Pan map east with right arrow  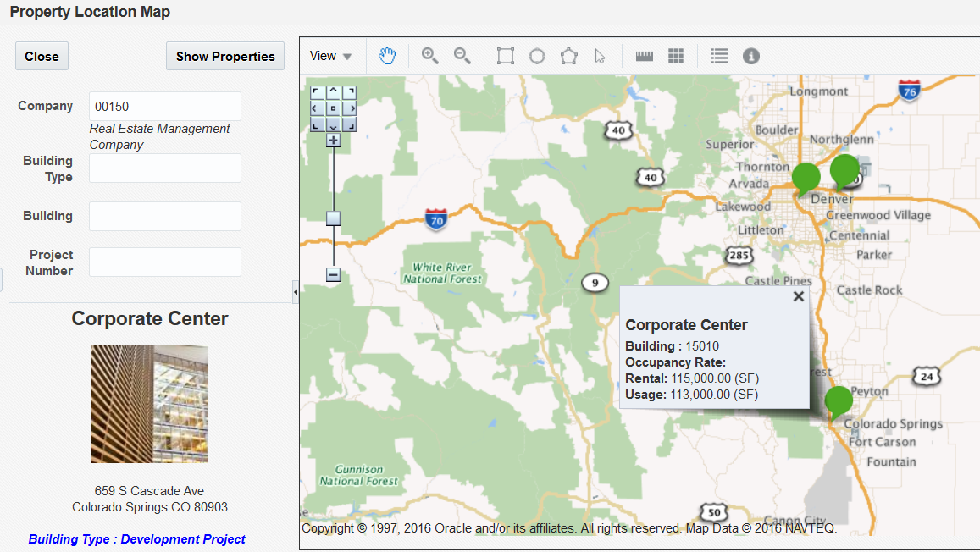pyautogui.click(x=349, y=108)
